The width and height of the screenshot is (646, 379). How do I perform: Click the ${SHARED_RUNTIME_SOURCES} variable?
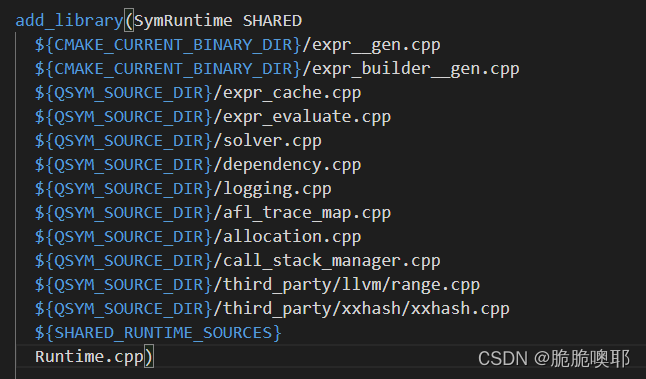tap(158, 332)
